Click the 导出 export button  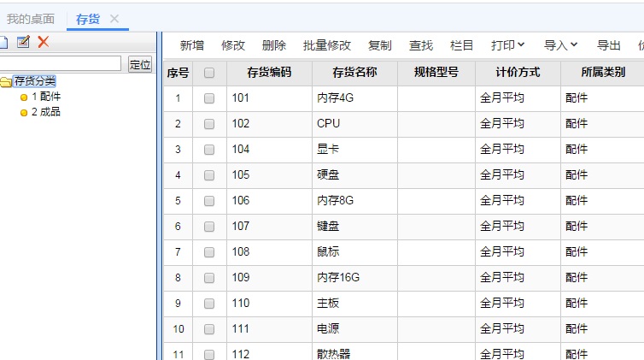609,45
